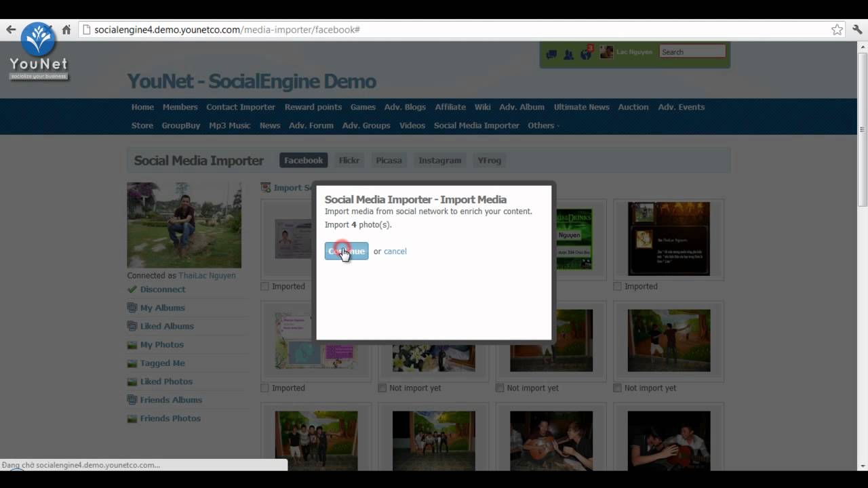Open Liked Albums in the sidebar

[x=167, y=326]
